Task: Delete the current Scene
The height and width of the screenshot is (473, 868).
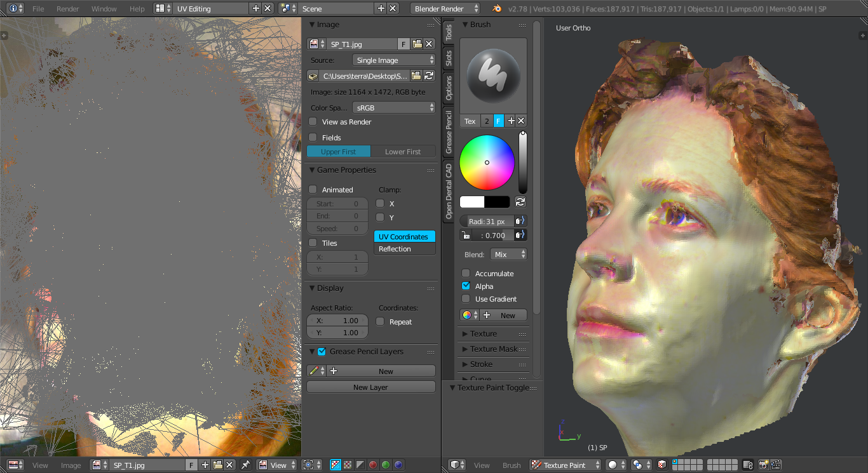Action: 393,8
